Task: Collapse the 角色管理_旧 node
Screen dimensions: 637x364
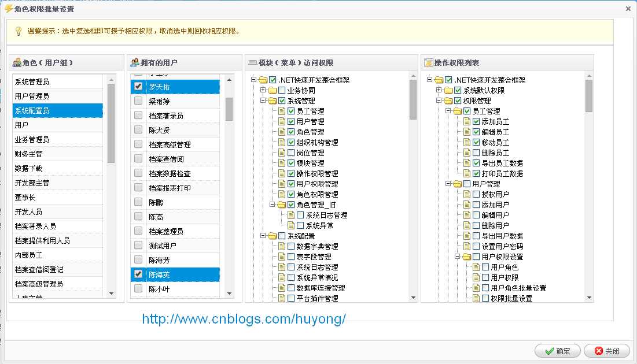Action: coord(272,204)
